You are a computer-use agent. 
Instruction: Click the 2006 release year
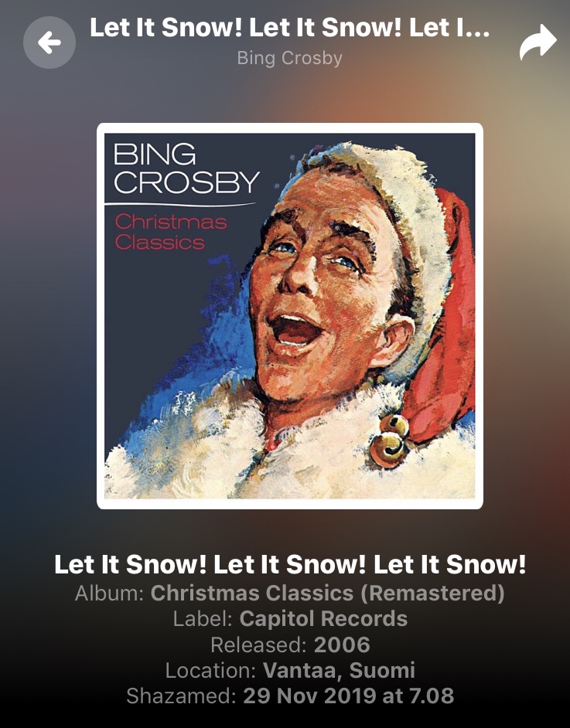pos(342,645)
